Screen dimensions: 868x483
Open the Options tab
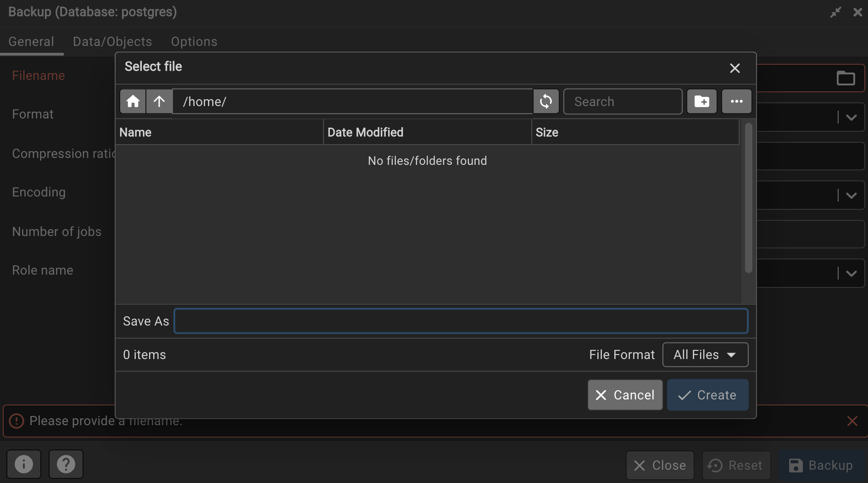click(194, 41)
